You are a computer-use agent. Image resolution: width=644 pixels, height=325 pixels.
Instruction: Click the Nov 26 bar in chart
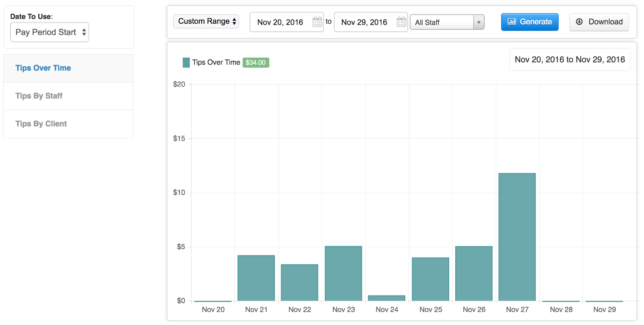pyautogui.click(x=474, y=273)
